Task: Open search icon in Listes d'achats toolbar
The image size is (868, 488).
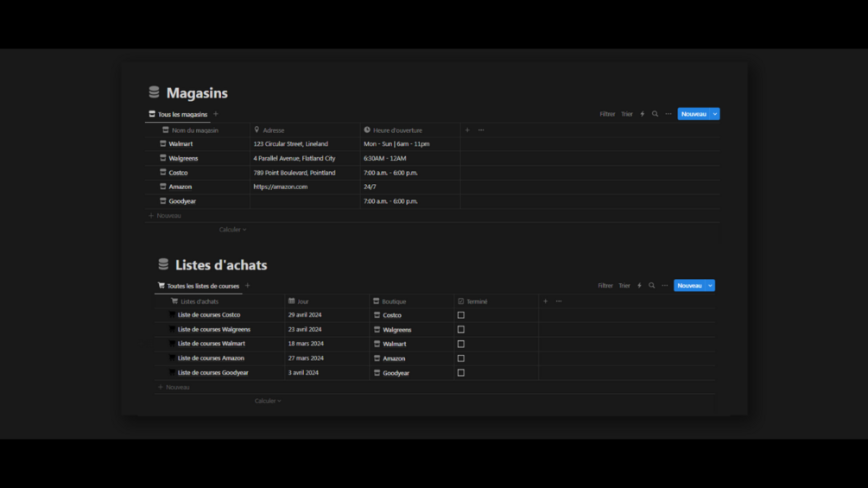Action: coord(651,286)
